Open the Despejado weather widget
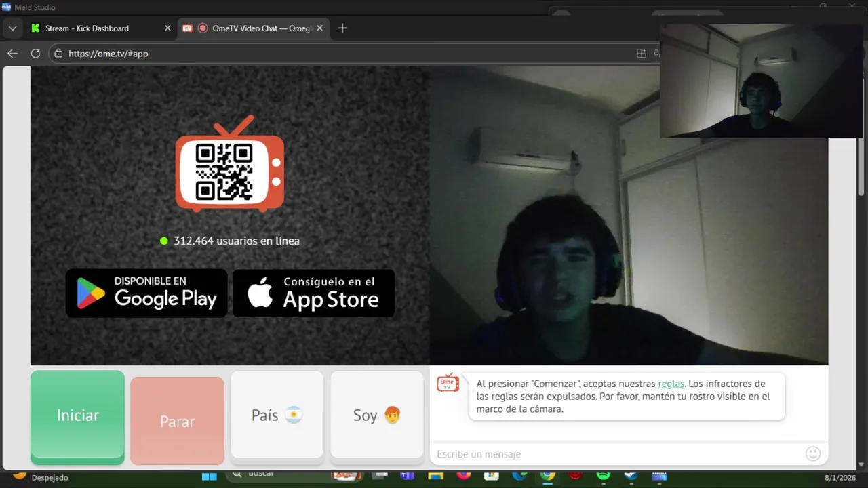Viewport: 868px width, 488px height. [x=41, y=477]
